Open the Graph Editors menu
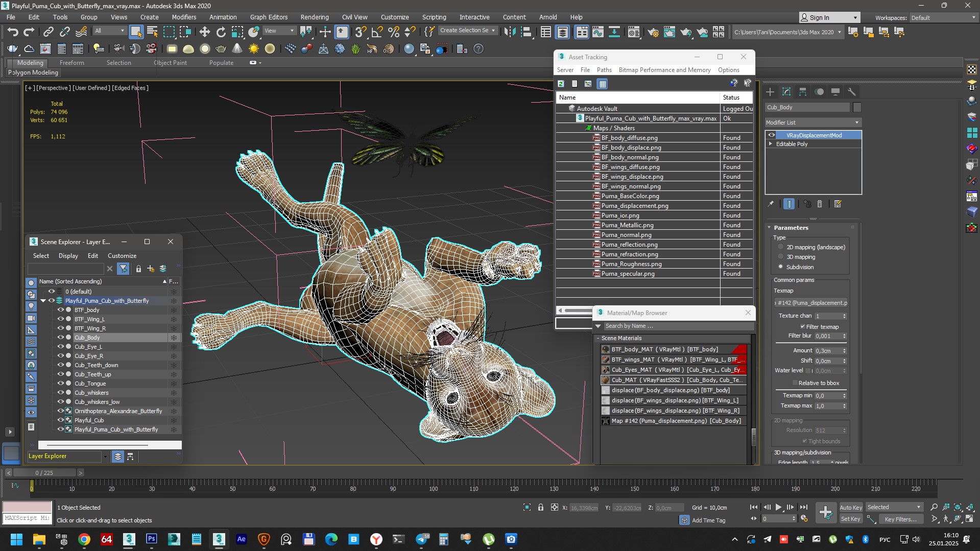Viewport: 980px width, 551px height. (269, 17)
